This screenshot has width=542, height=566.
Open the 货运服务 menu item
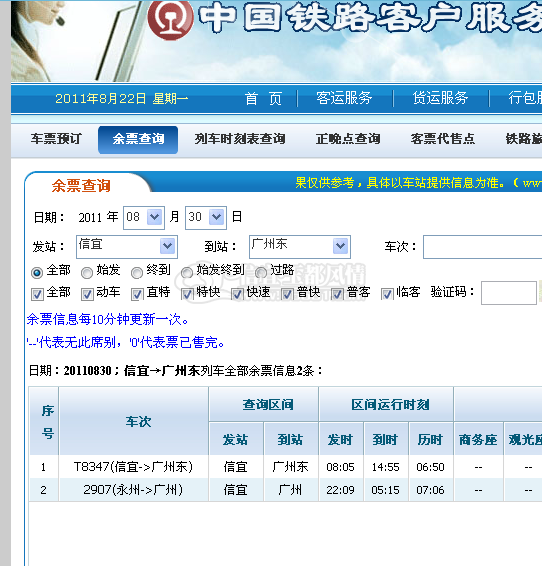click(x=441, y=98)
